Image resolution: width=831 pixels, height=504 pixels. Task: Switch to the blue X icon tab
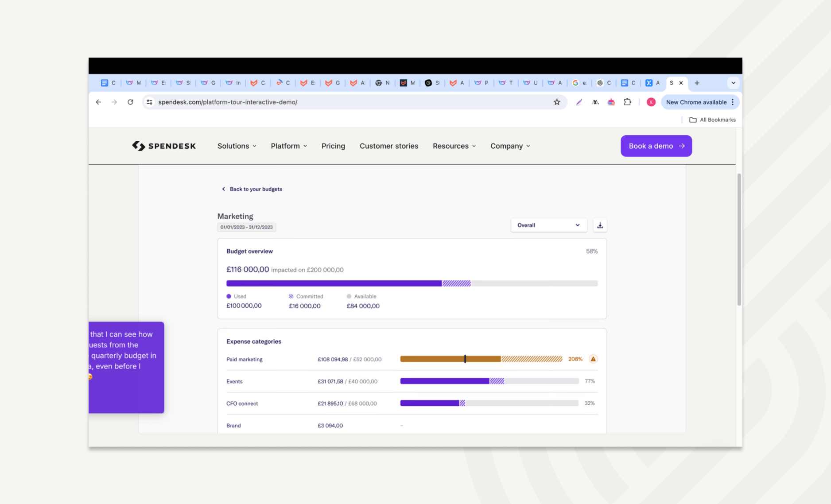point(652,83)
